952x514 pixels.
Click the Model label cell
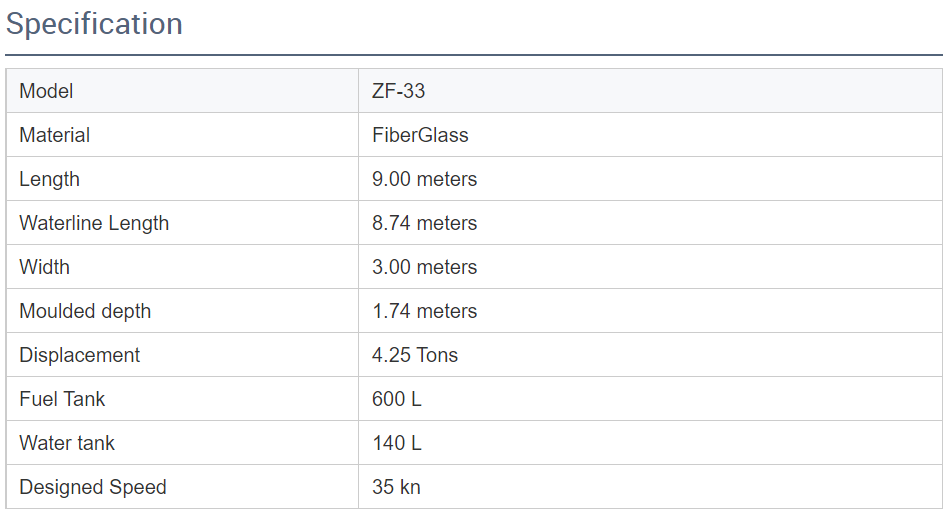click(46, 91)
